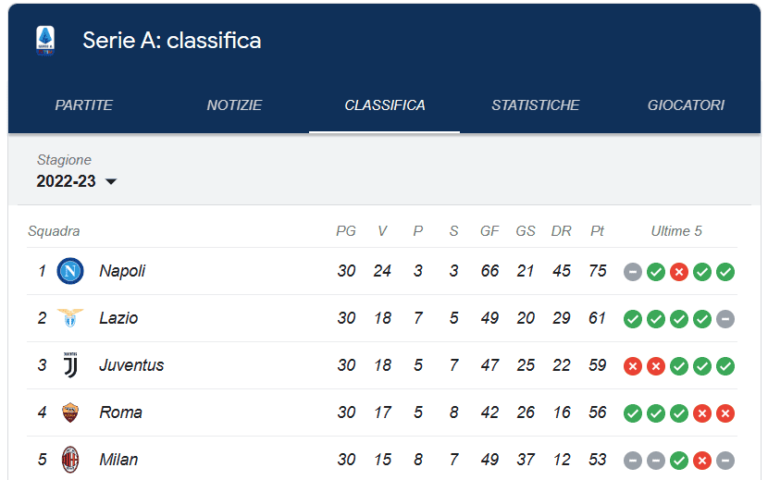768x480 pixels.
Task: Click the Napoli club crest
Action: pyautogui.click(x=70, y=271)
